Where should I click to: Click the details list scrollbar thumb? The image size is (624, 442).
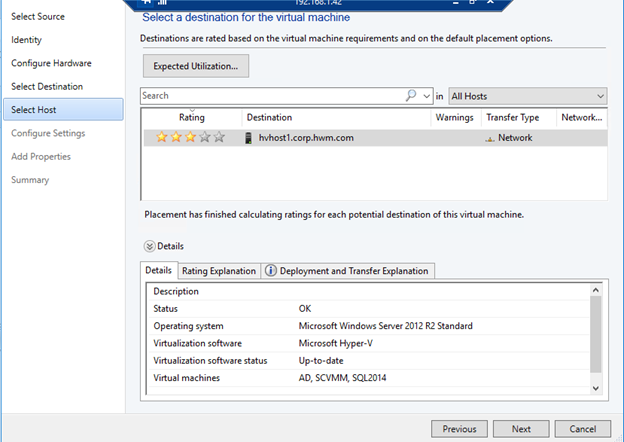(x=596, y=334)
